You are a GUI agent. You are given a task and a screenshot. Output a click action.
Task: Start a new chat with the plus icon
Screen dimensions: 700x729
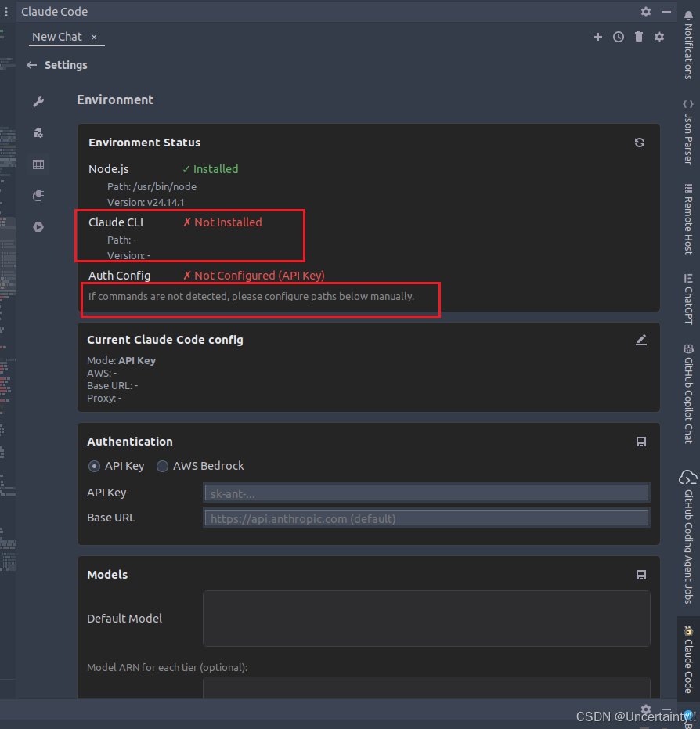tap(598, 37)
